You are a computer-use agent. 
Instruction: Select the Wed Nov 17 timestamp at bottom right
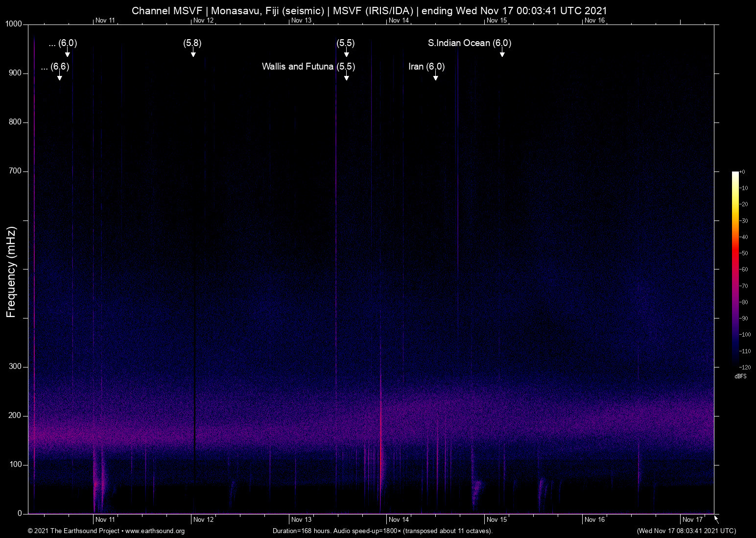685,531
